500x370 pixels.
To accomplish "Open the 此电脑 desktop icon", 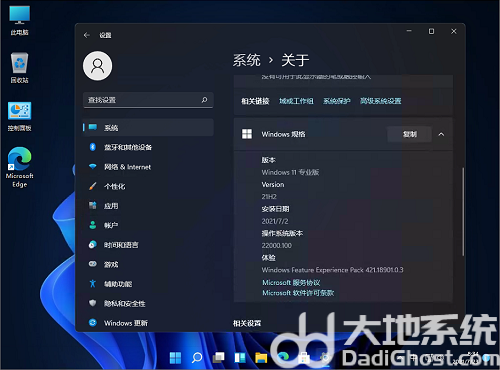I will coord(19,20).
